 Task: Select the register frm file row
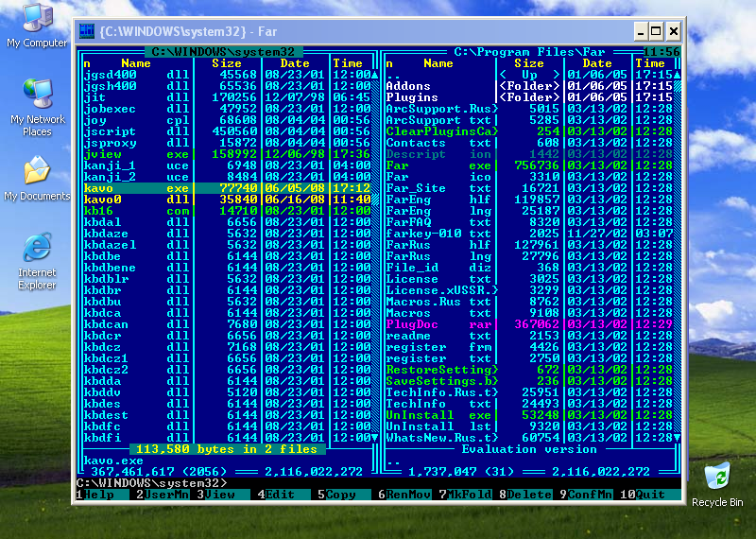point(529,347)
